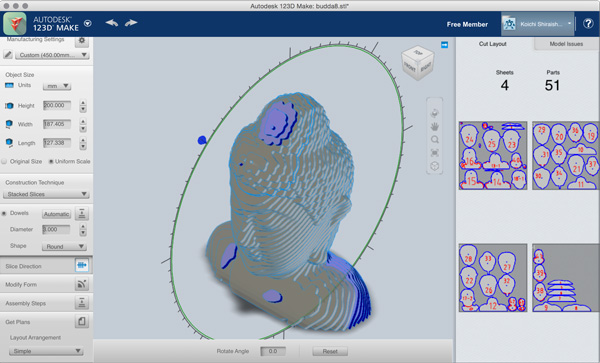Click the Height value input field
The image size is (600, 363).
(57, 105)
